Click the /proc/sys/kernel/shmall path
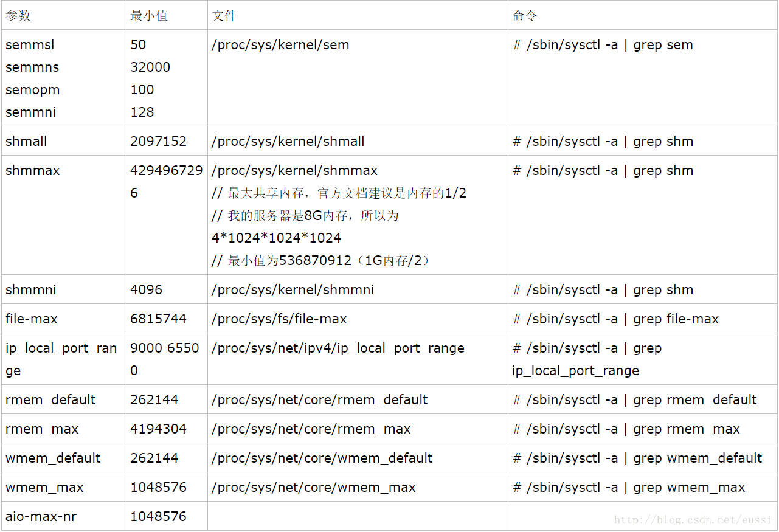779x532 pixels. (288, 141)
